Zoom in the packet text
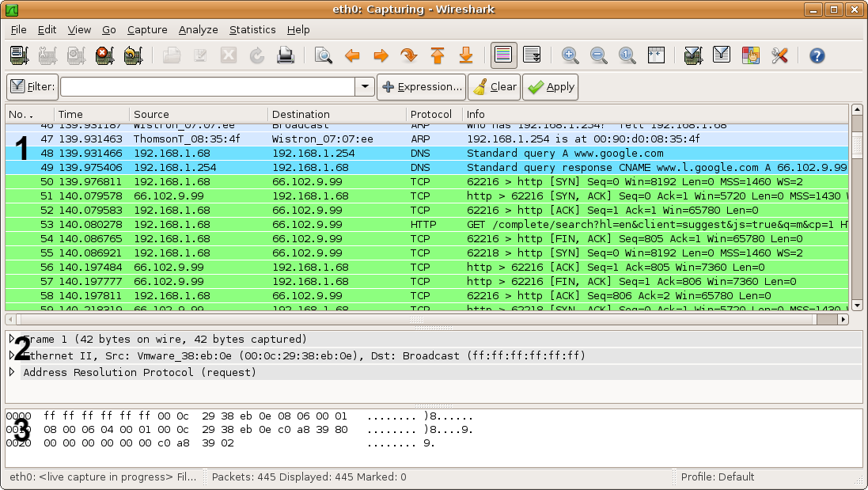The height and width of the screenshot is (490, 868). coord(570,55)
